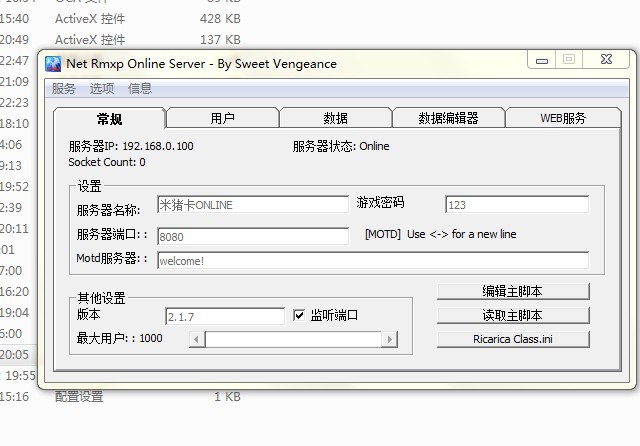Image resolution: width=640 pixels, height=446 pixels.
Task: Click the 服务器状态: Online label
Action: pos(341,146)
